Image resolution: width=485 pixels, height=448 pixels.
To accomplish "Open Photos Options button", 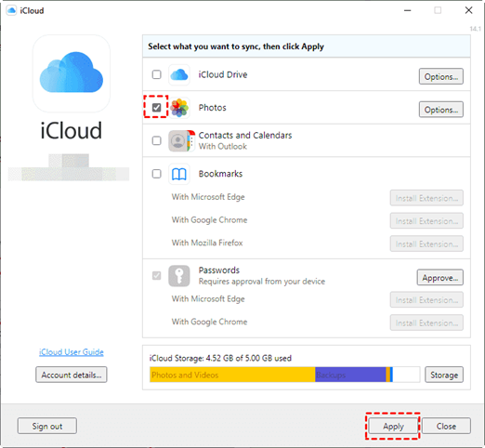I will pyautogui.click(x=441, y=110).
